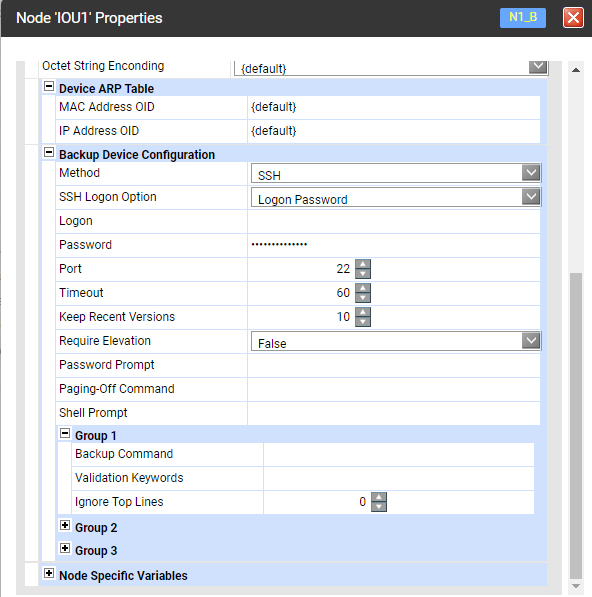Click the N1_B button in title bar
The image size is (592, 597).
pos(523,18)
